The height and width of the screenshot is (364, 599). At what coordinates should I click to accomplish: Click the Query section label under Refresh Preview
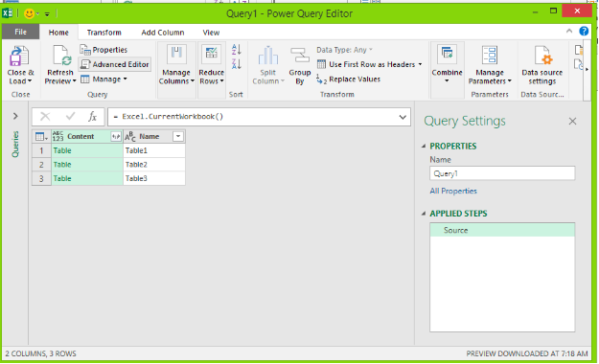pyautogui.click(x=97, y=94)
